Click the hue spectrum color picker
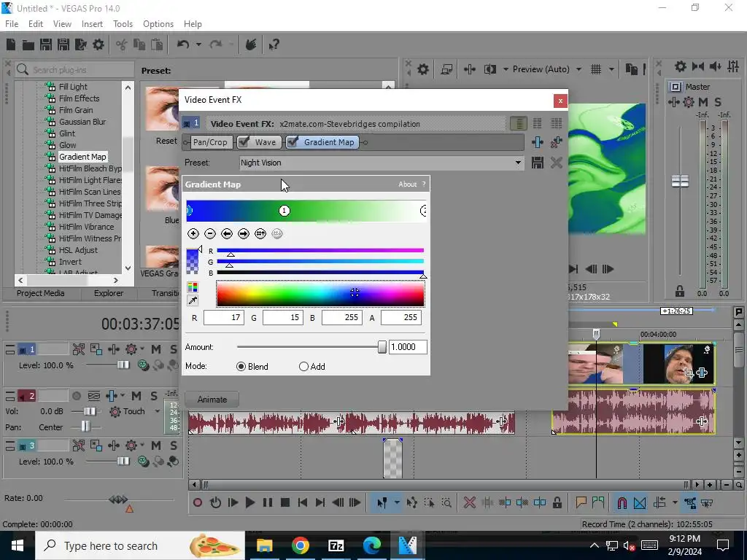This screenshot has width=747, height=560. click(x=320, y=293)
